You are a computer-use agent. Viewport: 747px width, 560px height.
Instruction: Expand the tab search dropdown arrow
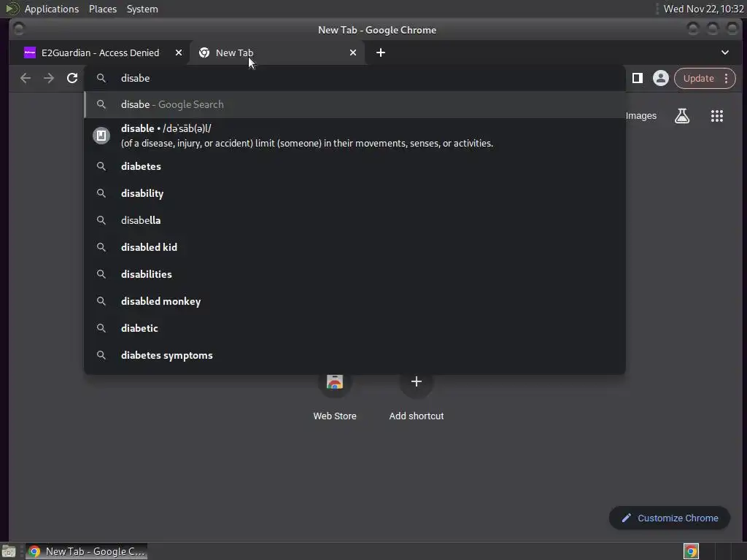coord(724,52)
